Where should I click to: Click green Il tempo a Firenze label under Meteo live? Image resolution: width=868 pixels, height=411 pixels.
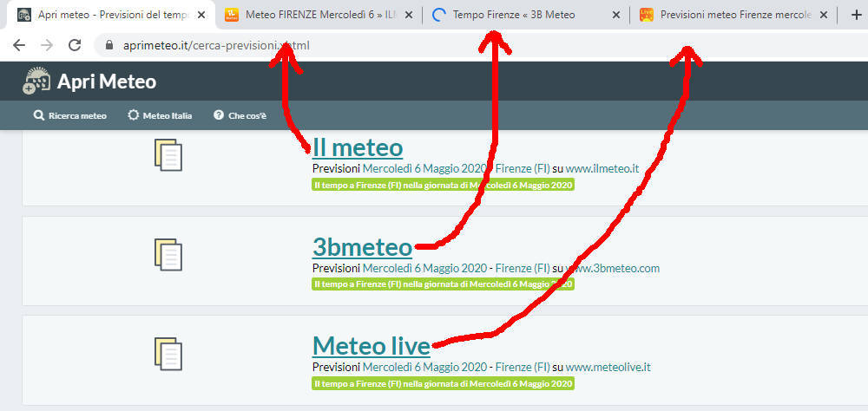[x=443, y=383]
